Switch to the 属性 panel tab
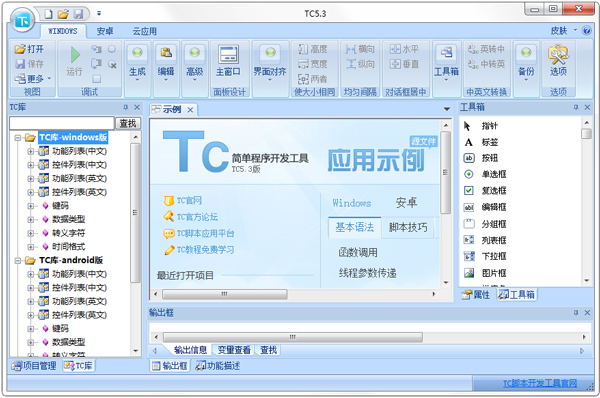Screen dimensions: 600x398 click(476, 295)
